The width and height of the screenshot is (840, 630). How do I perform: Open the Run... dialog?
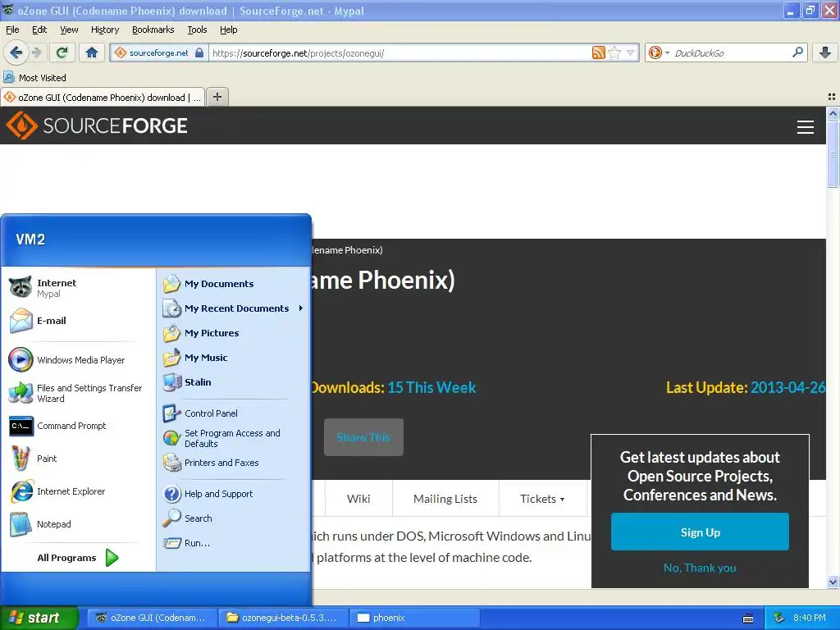click(233, 543)
